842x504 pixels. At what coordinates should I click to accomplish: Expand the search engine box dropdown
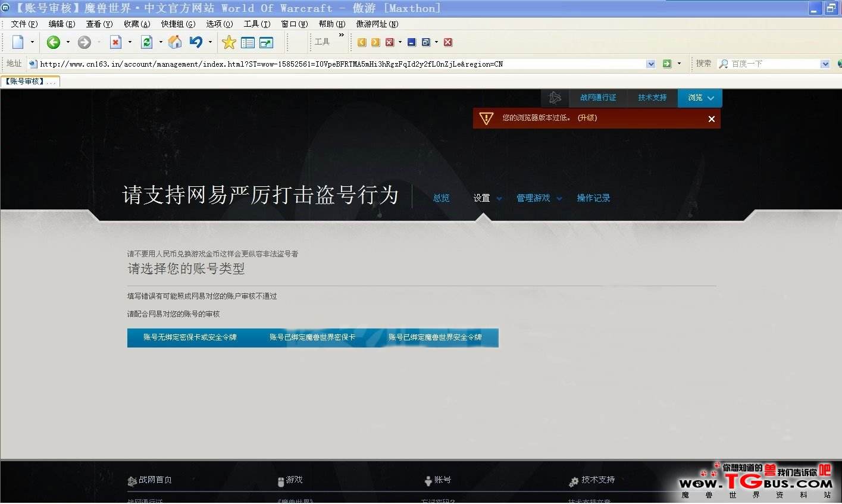coord(825,64)
